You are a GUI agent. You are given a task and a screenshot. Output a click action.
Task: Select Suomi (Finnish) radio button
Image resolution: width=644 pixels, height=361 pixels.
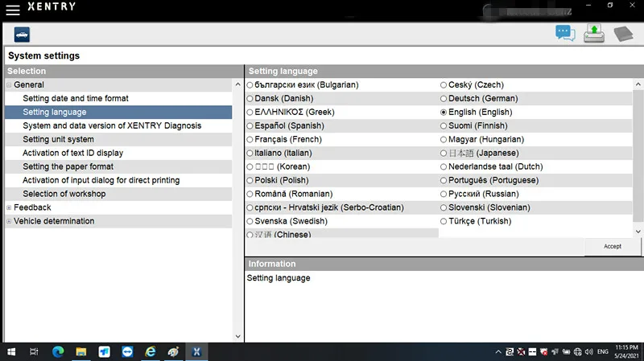(x=444, y=126)
